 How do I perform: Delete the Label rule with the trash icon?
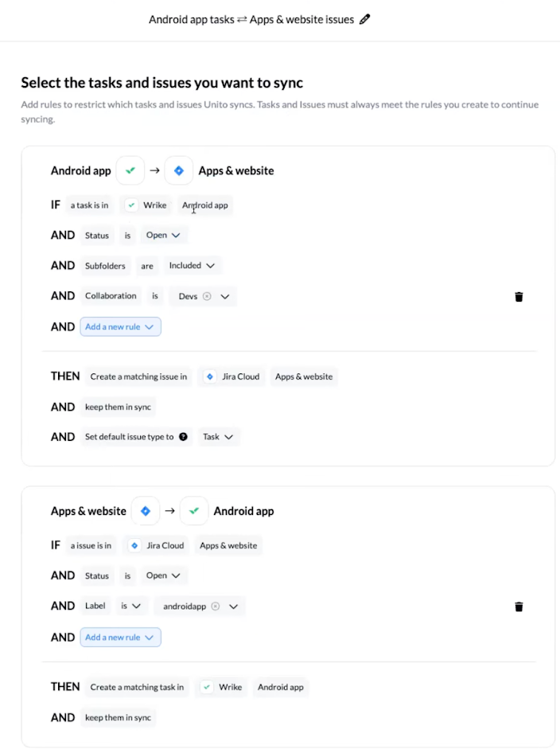(519, 607)
